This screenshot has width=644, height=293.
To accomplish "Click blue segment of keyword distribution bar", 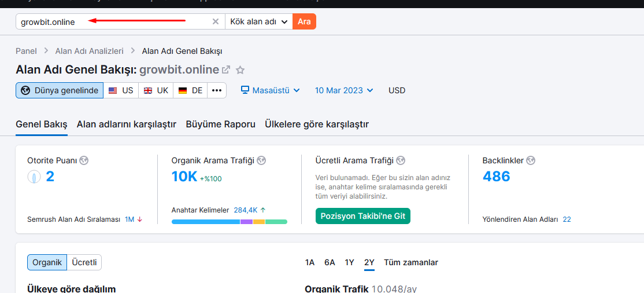I will [206, 222].
